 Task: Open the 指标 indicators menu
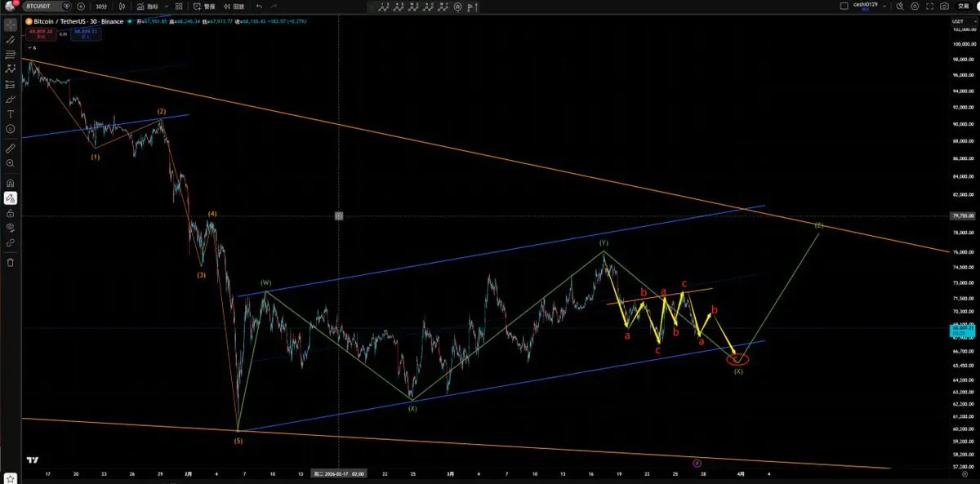[x=149, y=6]
